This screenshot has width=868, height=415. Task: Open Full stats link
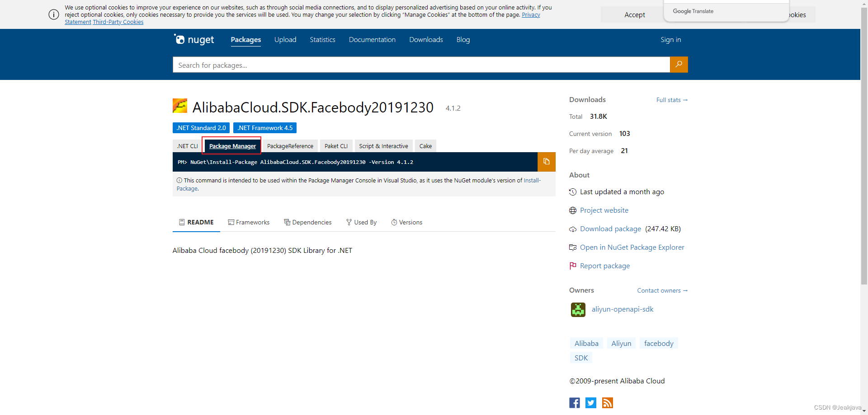click(x=672, y=100)
